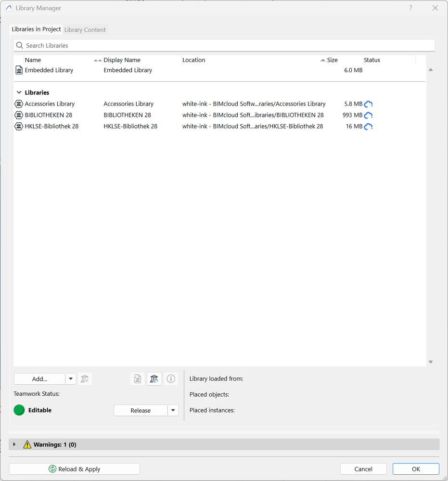This screenshot has width=448, height=481.
Task: Select the HKLSE-Bibliothek 28 row
Action: tap(219, 126)
